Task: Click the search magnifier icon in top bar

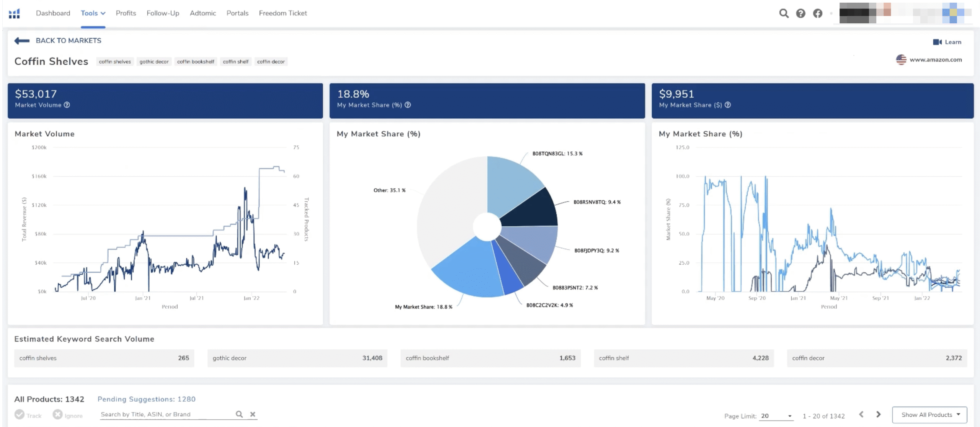Action: pos(784,13)
